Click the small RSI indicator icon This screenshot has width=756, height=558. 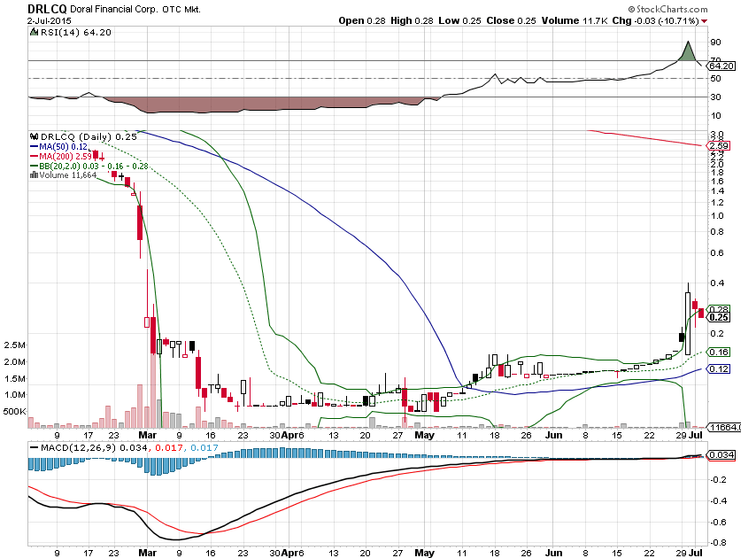tap(34, 32)
